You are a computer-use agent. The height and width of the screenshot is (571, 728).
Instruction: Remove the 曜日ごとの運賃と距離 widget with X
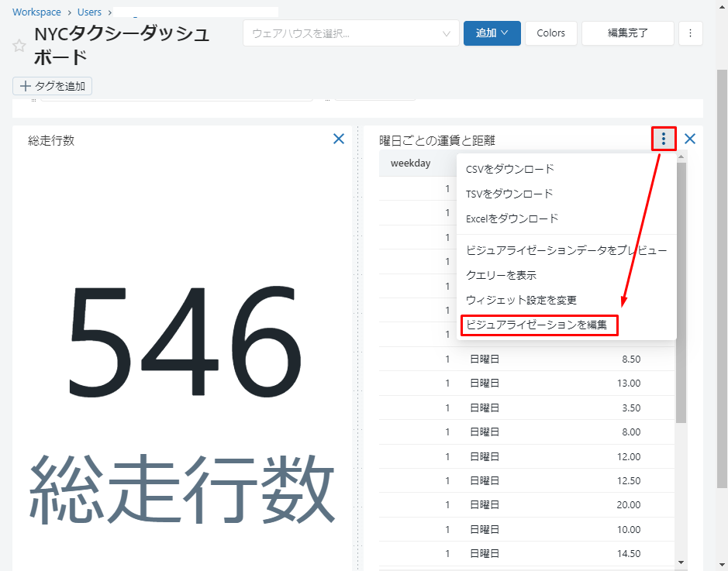coord(690,139)
